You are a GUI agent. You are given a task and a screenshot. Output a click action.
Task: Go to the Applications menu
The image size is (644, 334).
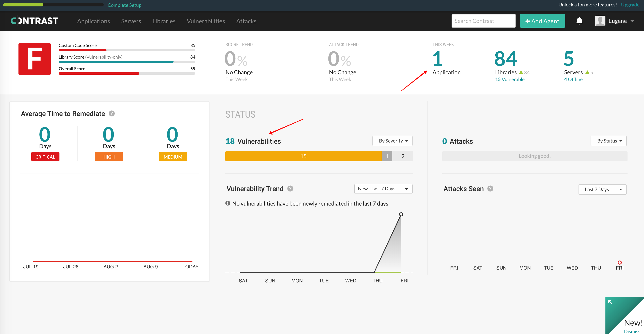click(93, 21)
